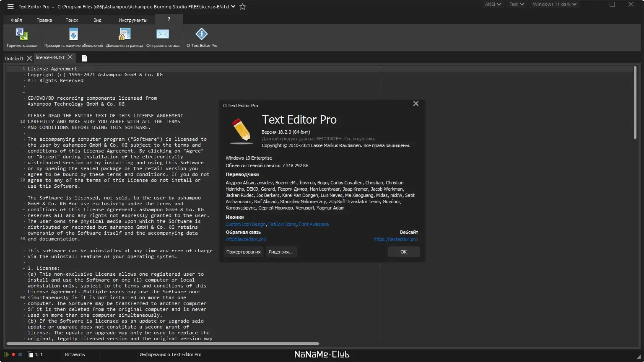Click the line 'use this Software.'
Image resolution: width=644 pixels, height=362 pixels.
pos(54,186)
